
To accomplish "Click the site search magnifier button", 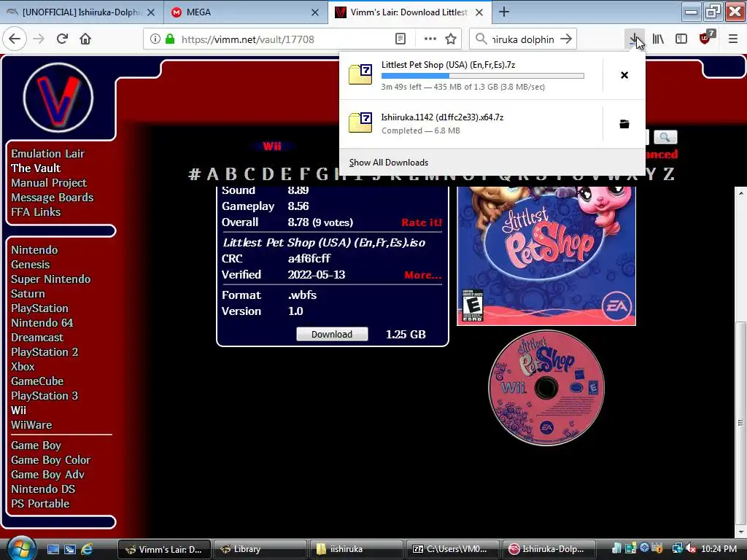I will coord(665,138).
